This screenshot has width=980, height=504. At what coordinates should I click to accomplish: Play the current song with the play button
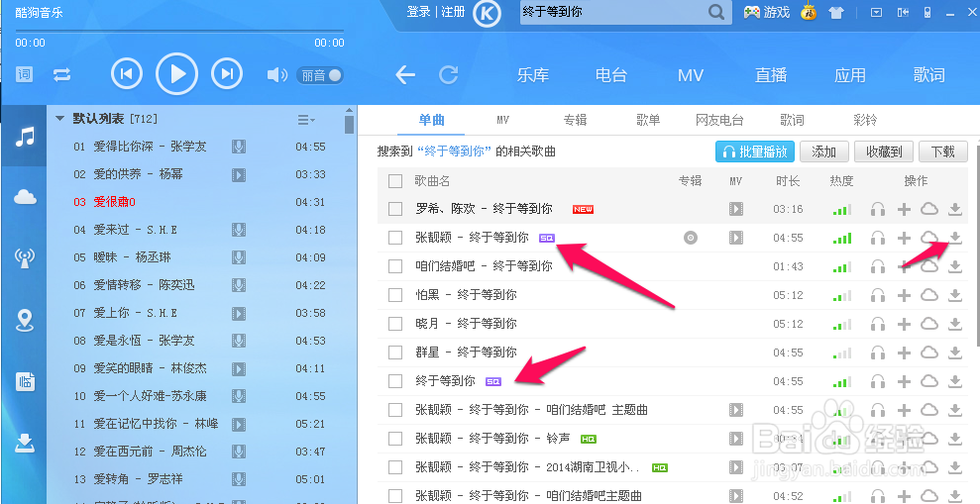coord(176,74)
